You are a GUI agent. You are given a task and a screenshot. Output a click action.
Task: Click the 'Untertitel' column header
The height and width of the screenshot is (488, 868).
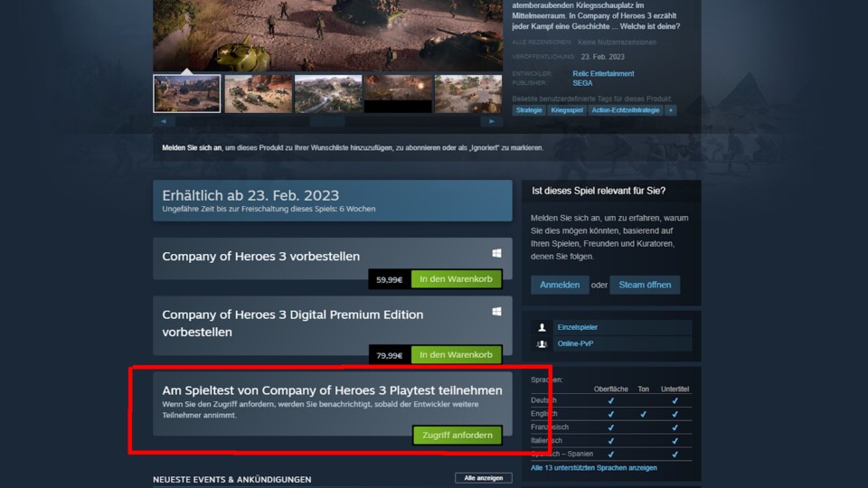click(675, 389)
